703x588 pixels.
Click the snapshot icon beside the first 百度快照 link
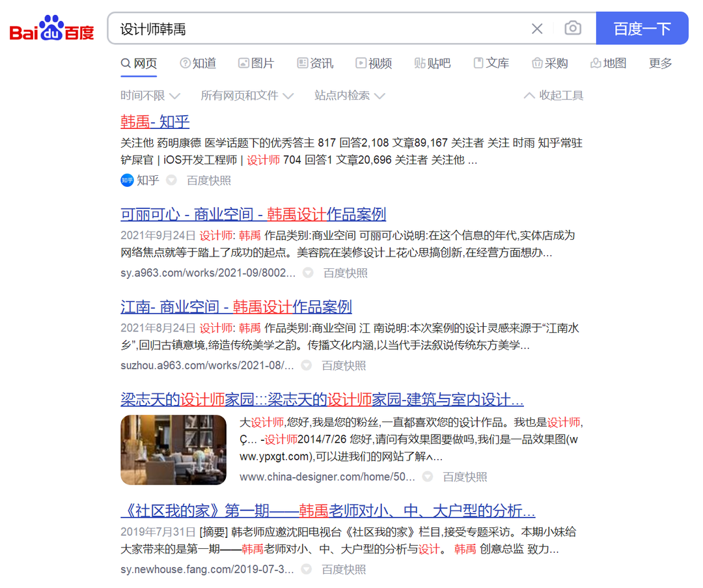(x=171, y=180)
